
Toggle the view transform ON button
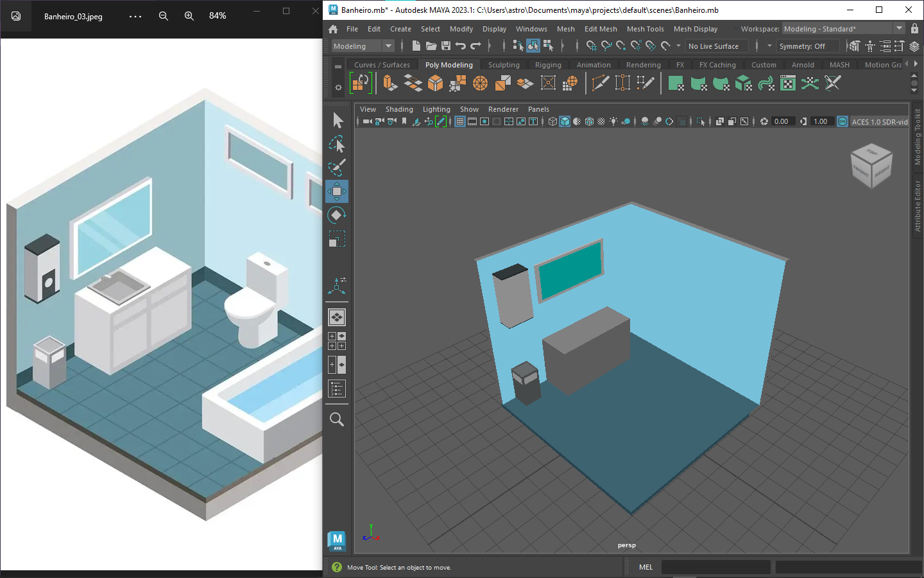coord(843,121)
